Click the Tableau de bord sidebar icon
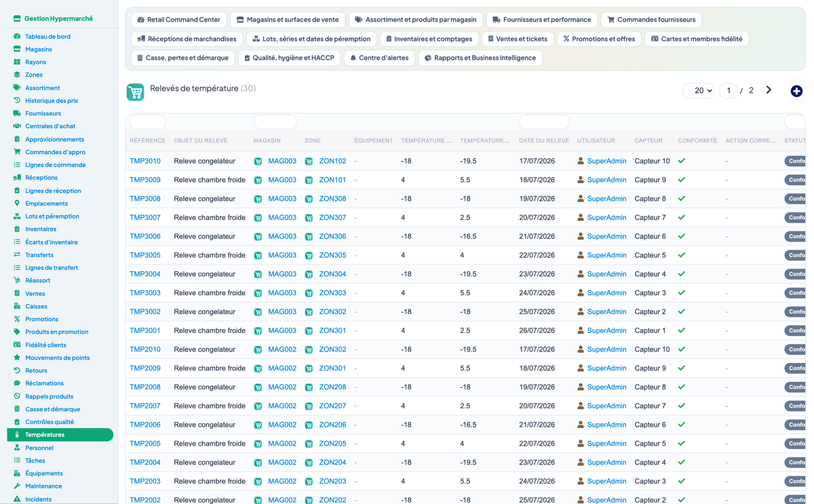 pyautogui.click(x=17, y=37)
